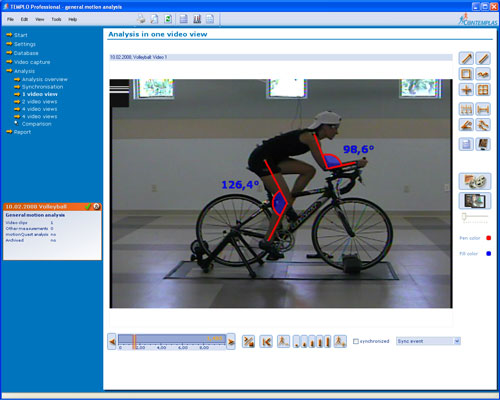Open the Sync event dropdown
The image size is (500, 400).
point(457,341)
